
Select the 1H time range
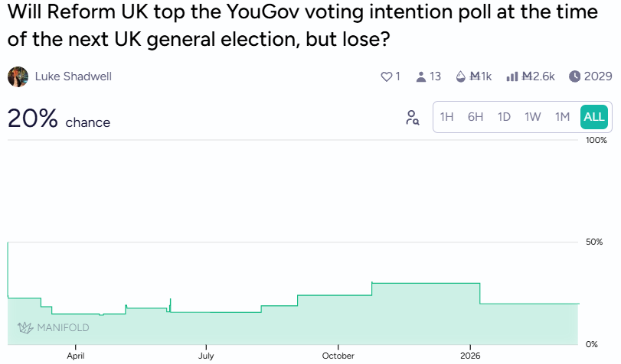click(447, 117)
